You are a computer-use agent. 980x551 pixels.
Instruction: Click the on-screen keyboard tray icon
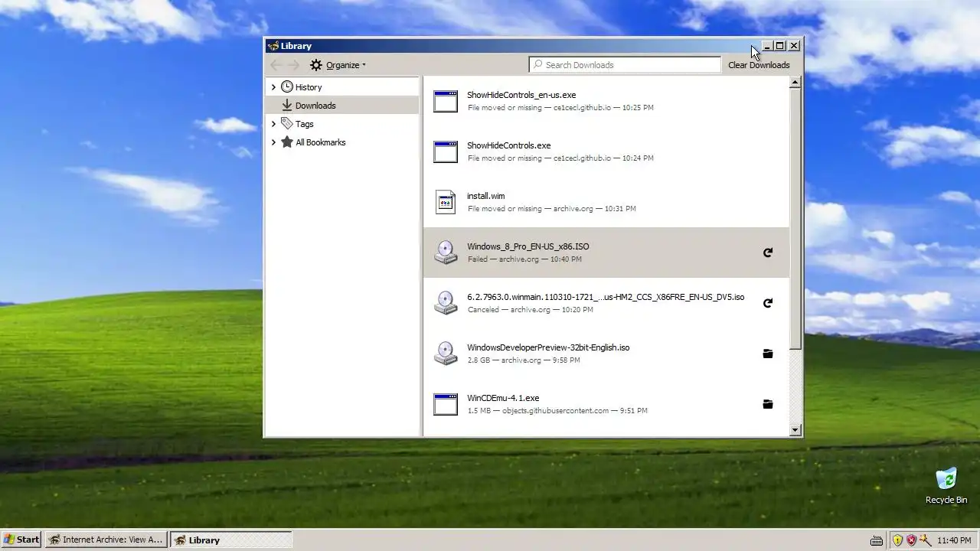[x=876, y=540]
